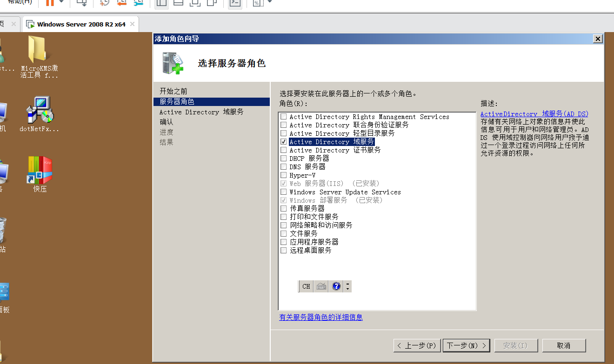This screenshot has width=614, height=364.
Task: Select the 快压 desktop shortcut
Action: (40, 174)
